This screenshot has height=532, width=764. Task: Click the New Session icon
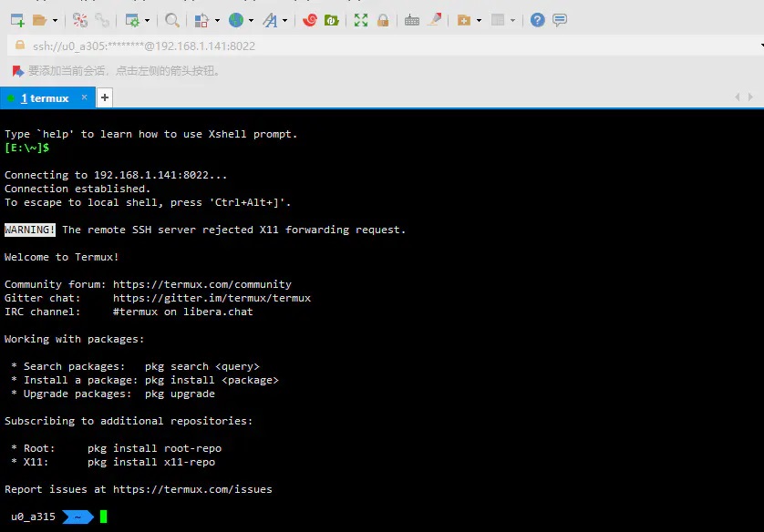point(17,20)
